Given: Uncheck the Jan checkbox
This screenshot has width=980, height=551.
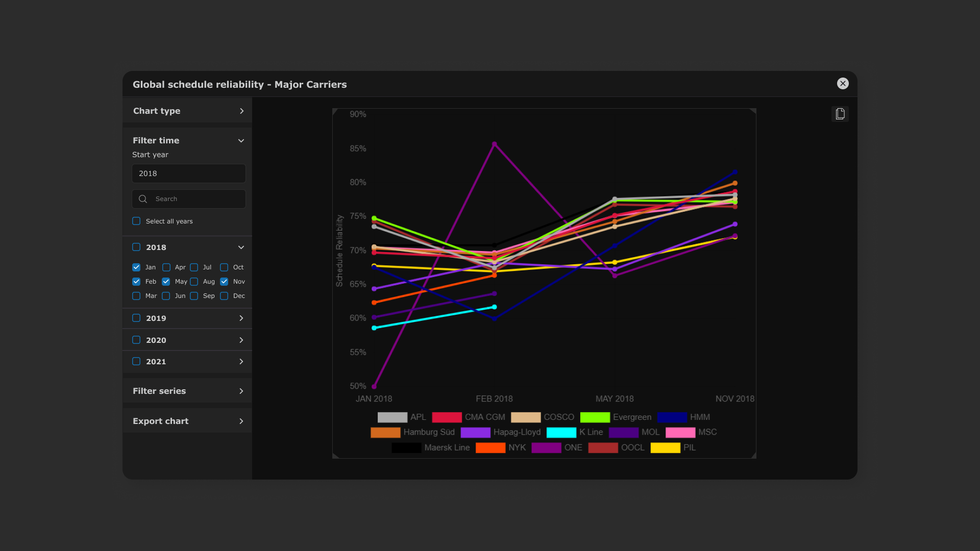Looking at the screenshot, I should point(136,267).
